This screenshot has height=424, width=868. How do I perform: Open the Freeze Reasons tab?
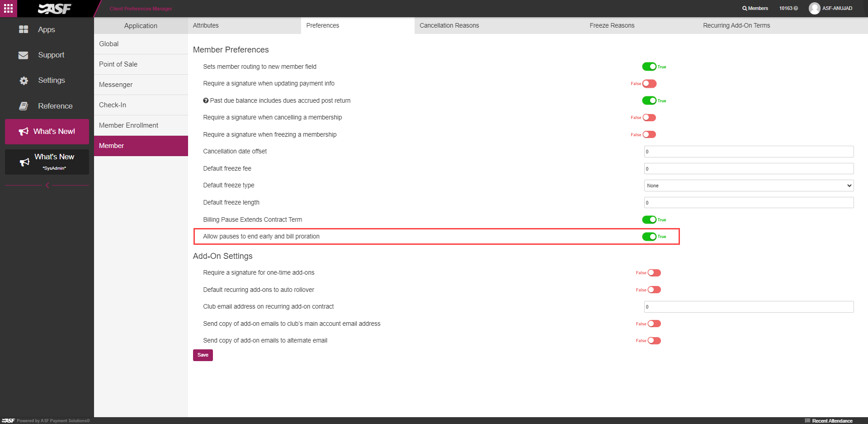612,25
